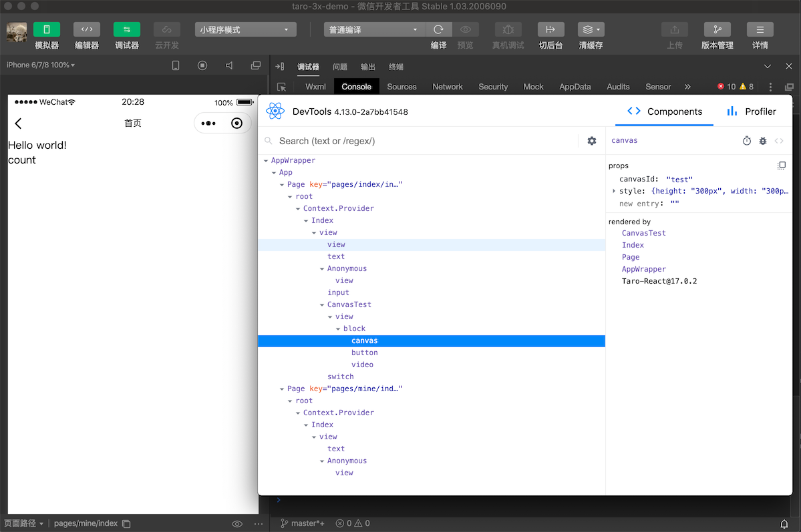Open the iPhone 6/7/8 device dropdown

click(40, 65)
